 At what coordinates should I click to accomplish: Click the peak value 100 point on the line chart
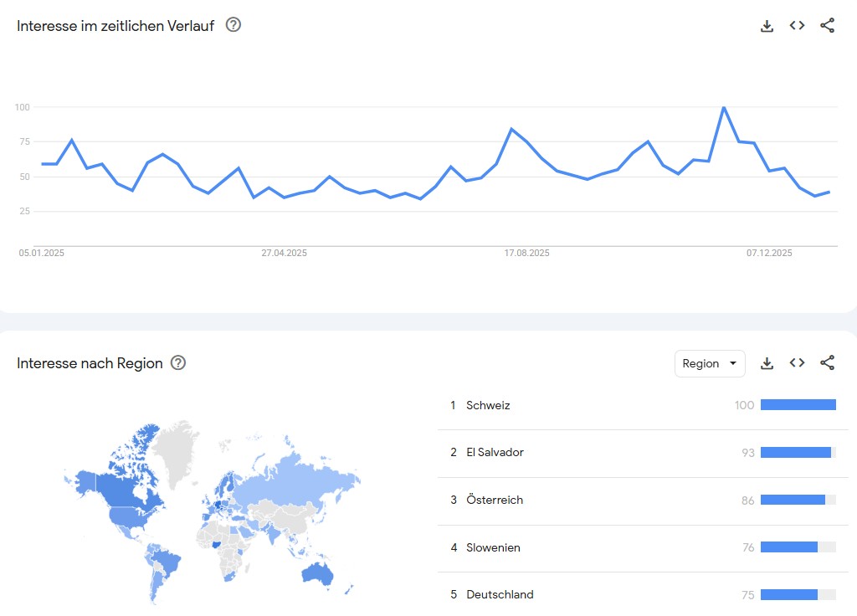[x=723, y=107]
